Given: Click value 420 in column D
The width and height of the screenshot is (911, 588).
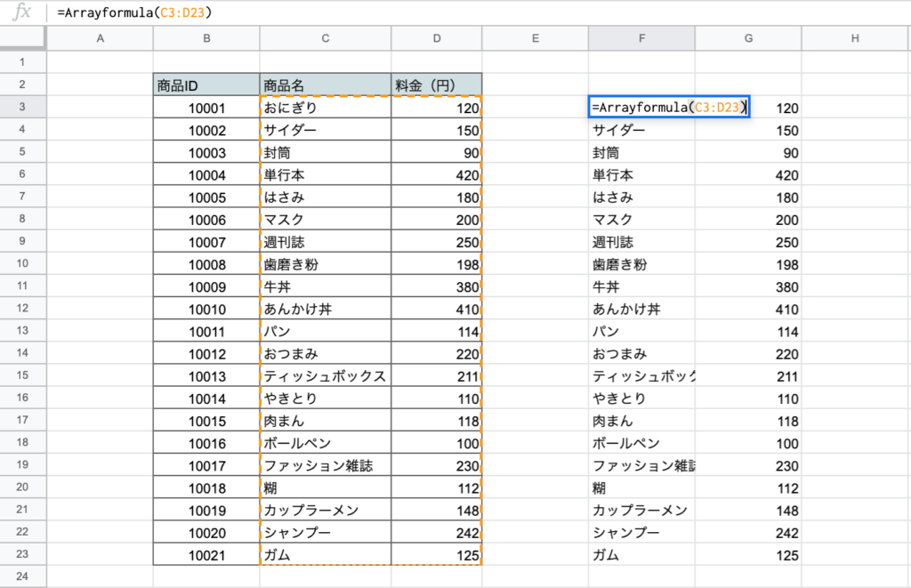Looking at the screenshot, I should tap(436, 175).
